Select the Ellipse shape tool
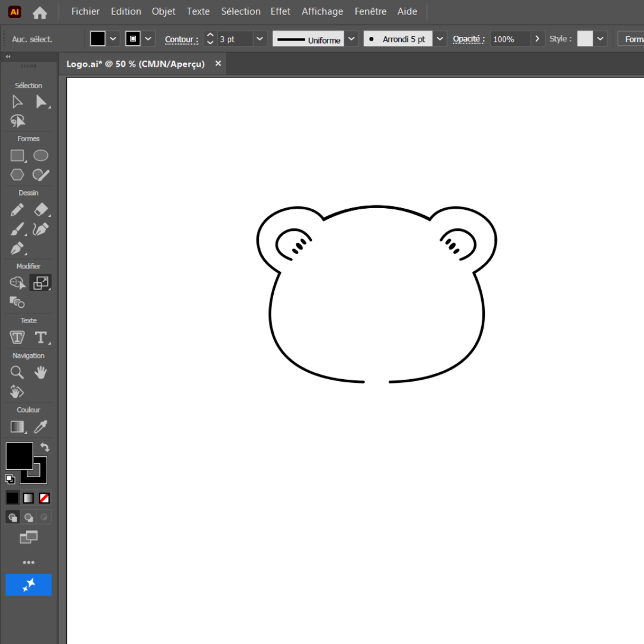Viewport: 644px width, 644px height. click(41, 156)
